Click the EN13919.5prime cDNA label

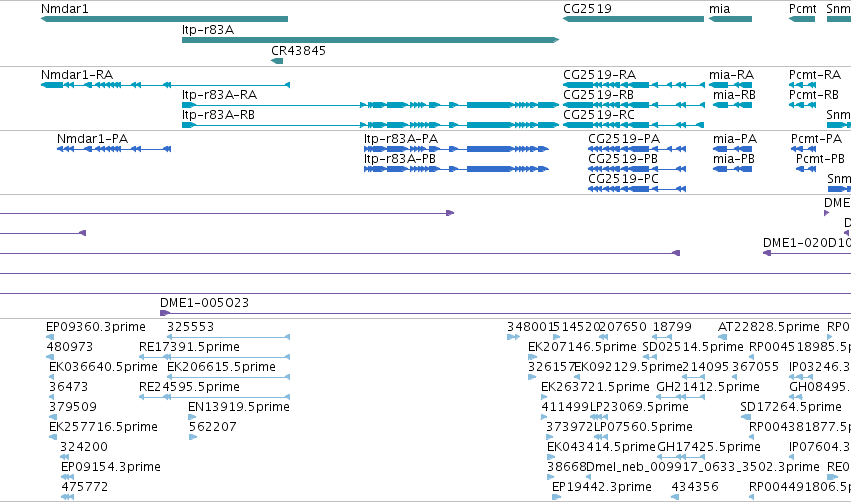[x=239, y=406]
